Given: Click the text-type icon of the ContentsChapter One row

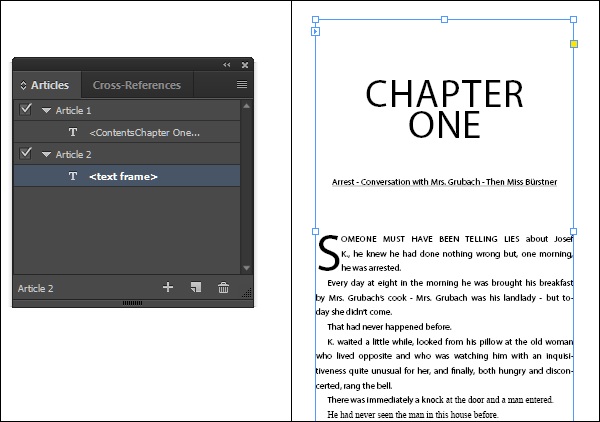Looking at the screenshot, I should click(73, 132).
